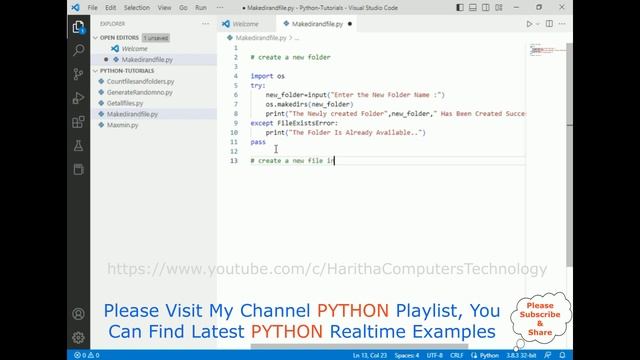Open the feedback icon in status bar
640x360 pixels.
click(x=548, y=355)
